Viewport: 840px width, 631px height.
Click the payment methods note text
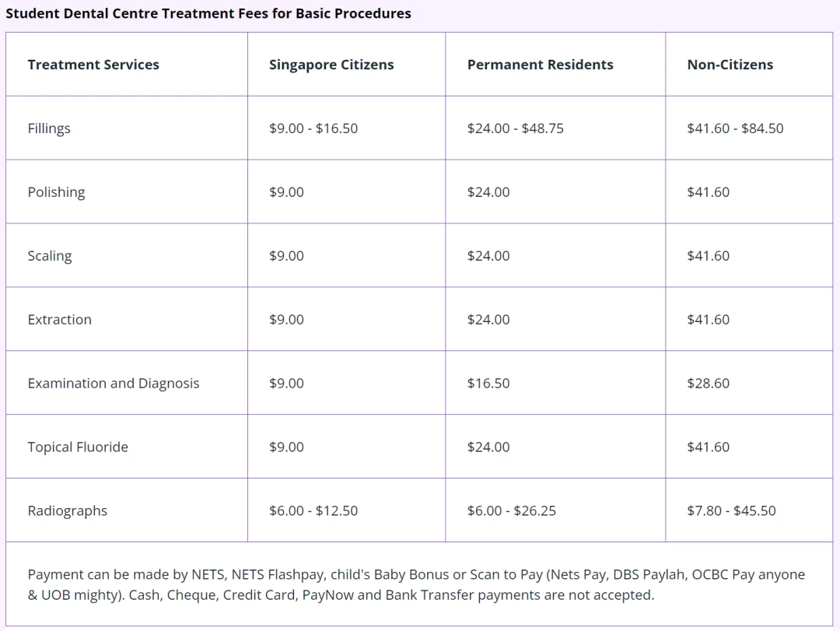tap(415, 584)
